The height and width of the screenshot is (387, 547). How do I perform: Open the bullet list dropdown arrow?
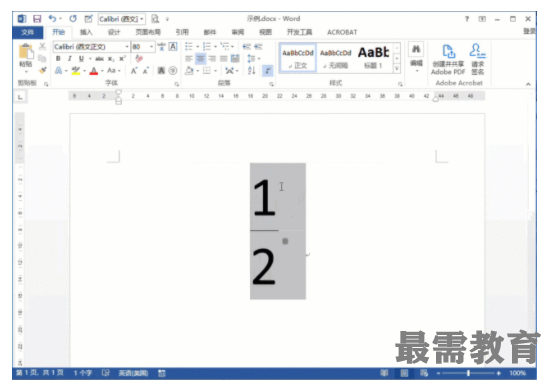coord(197,46)
